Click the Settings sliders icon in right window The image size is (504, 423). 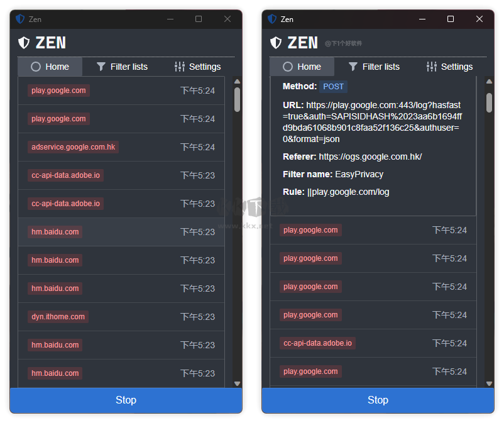[x=431, y=67]
